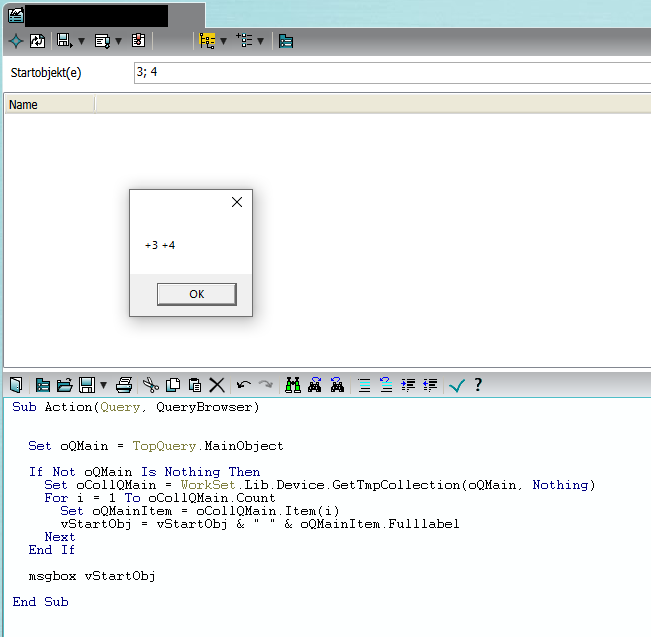Click the binoculars find icon
The image size is (651, 637).
(x=293, y=385)
